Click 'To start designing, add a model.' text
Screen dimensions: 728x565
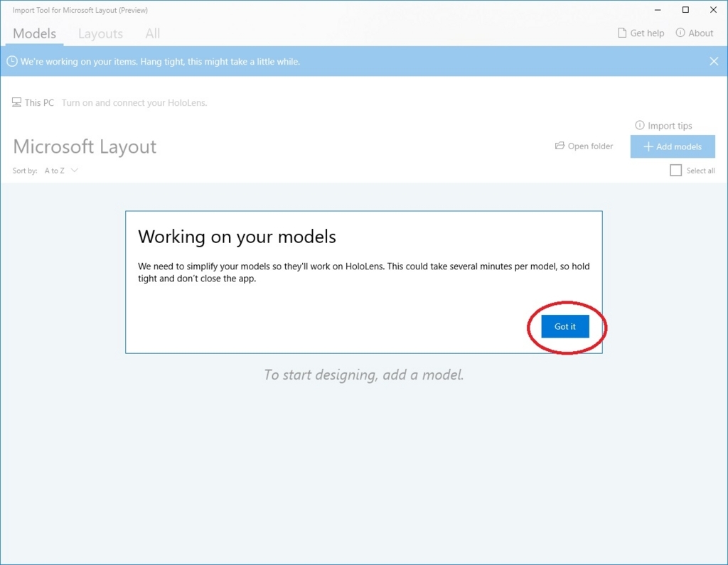pyautogui.click(x=363, y=375)
